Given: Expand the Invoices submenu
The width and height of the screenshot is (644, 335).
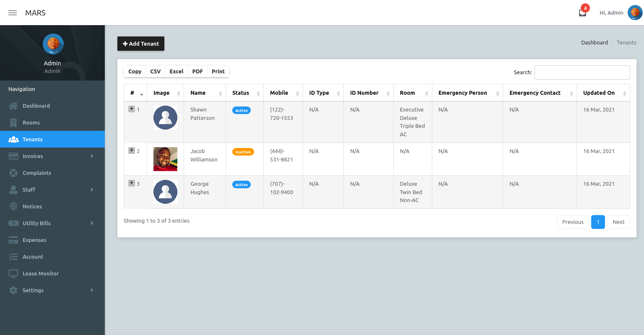Looking at the screenshot, I should (x=92, y=156).
